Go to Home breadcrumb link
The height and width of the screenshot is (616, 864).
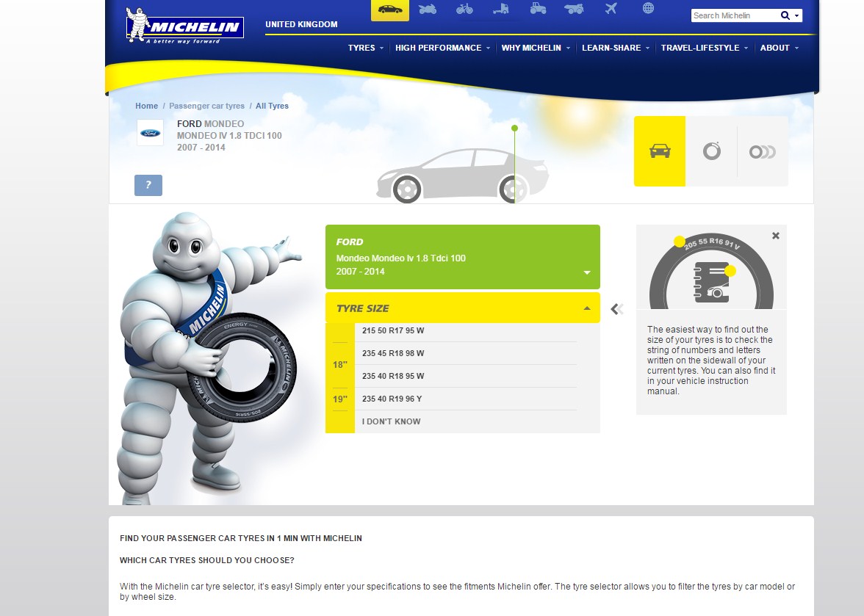[147, 106]
